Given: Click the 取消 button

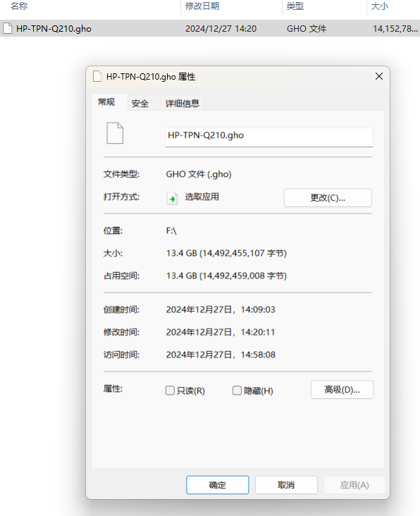Looking at the screenshot, I should [286, 485].
